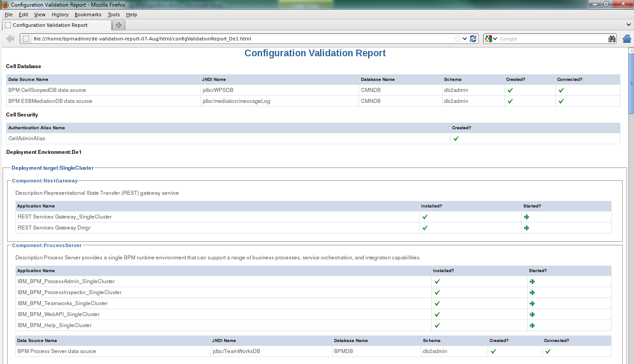Click Installed checkmark for IBM_BPM_ProcessAdmin_SingleCluster

pos(437,281)
